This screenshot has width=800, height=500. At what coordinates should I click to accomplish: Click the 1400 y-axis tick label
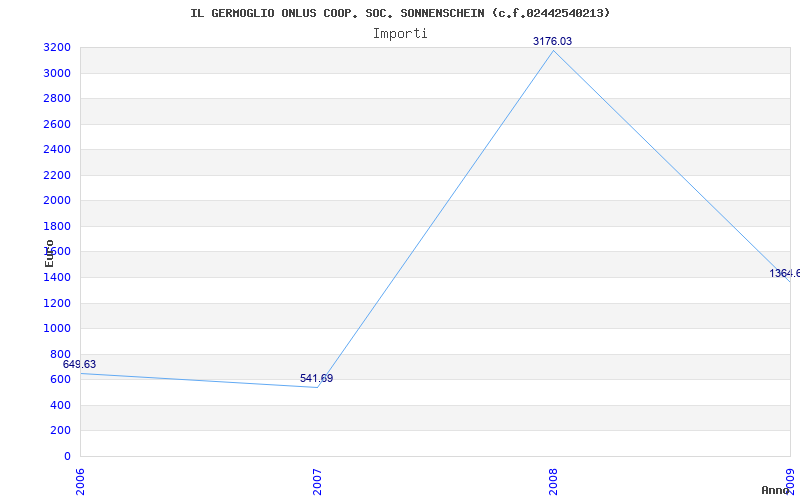pos(57,278)
